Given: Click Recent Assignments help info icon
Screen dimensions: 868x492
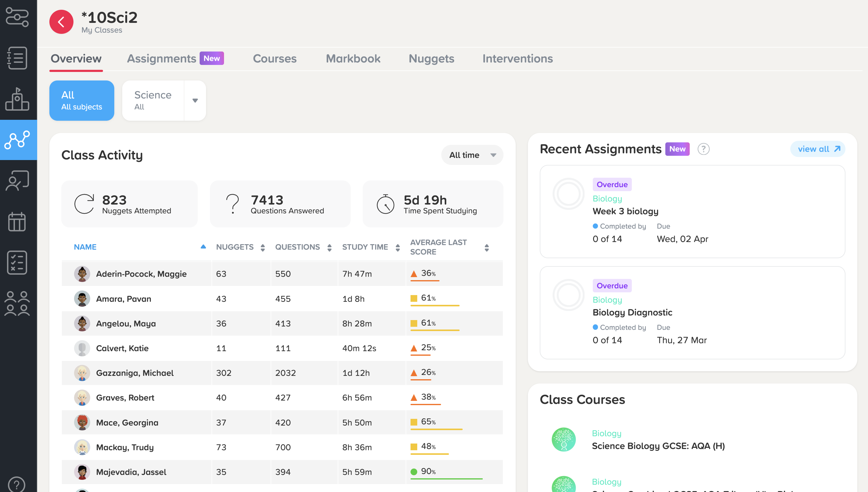Looking at the screenshot, I should pyautogui.click(x=703, y=149).
